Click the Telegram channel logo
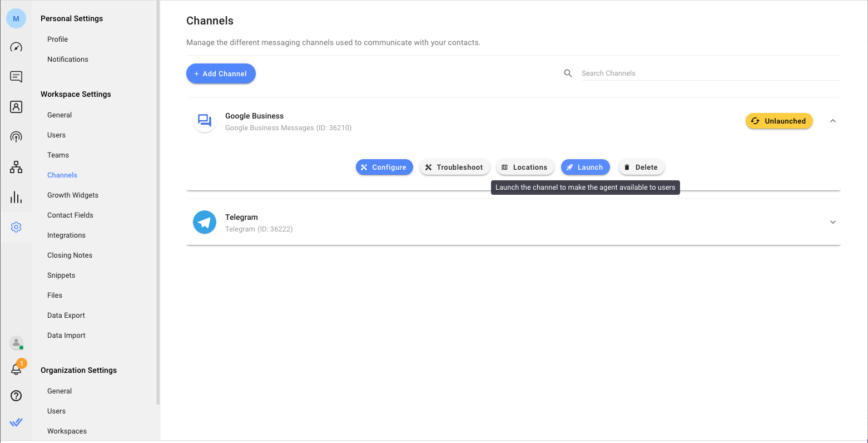This screenshot has height=443, width=868. click(x=205, y=223)
